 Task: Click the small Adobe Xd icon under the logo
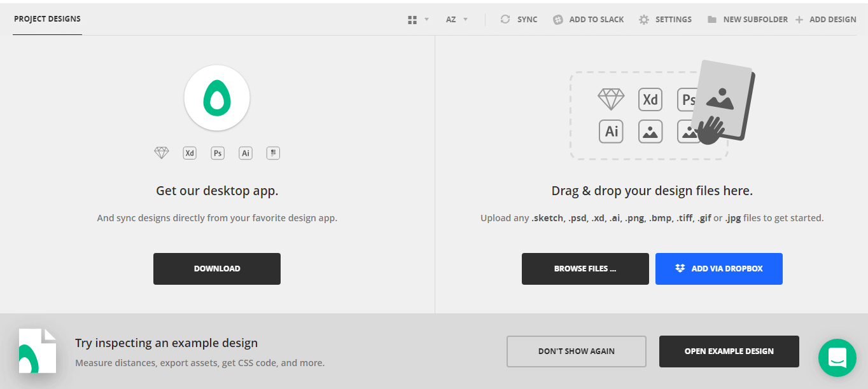coord(190,153)
